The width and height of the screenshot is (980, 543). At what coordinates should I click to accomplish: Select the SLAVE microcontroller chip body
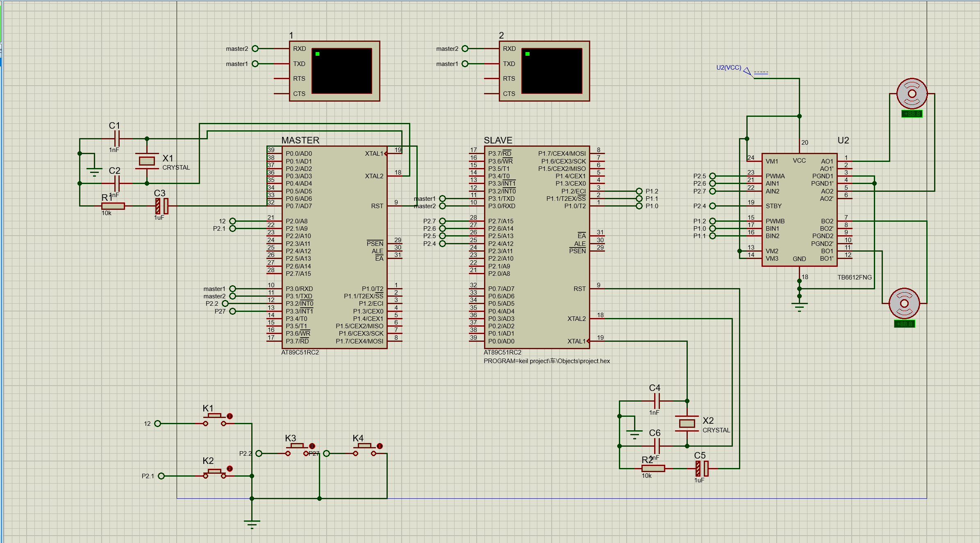tap(537, 247)
